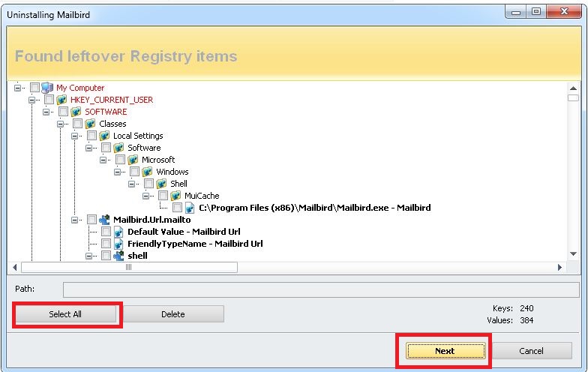Click inside the Path field
This screenshot has width=588, height=372.
321,289
